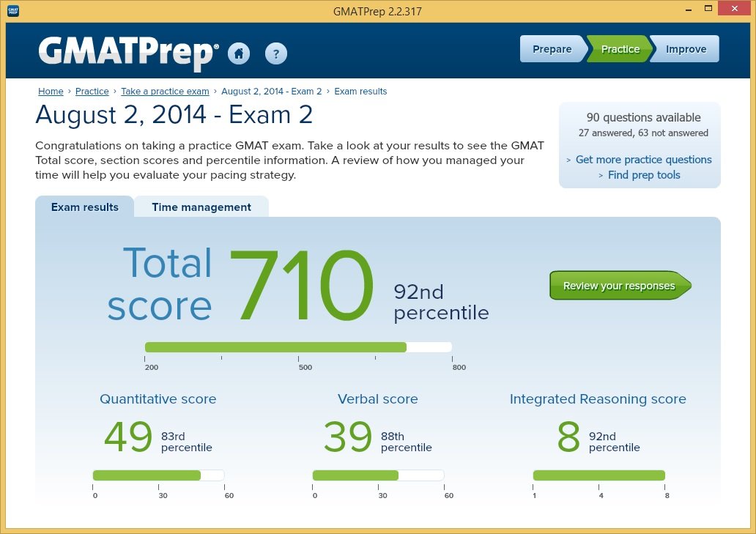Click the Integrated Reasoning score bar

(x=598, y=475)
